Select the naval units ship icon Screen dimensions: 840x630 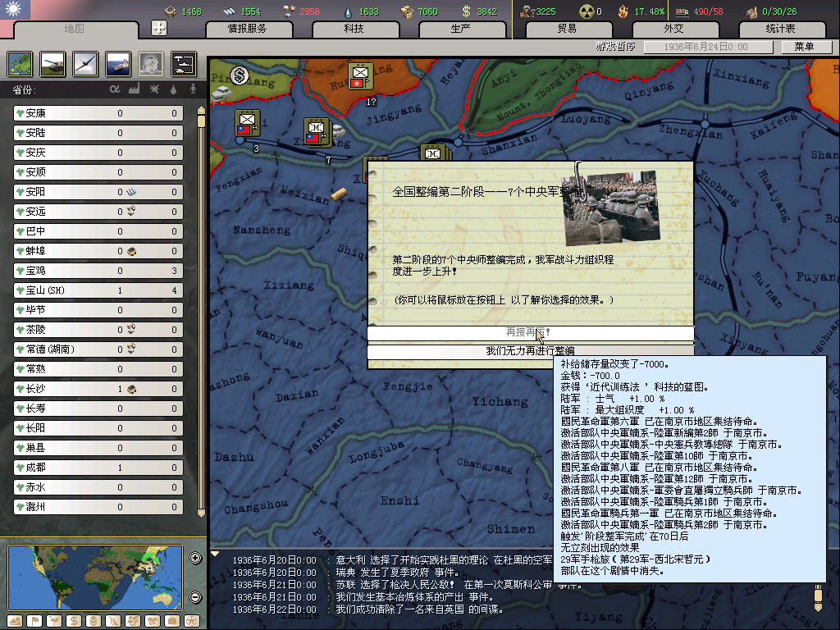[117, 63]
